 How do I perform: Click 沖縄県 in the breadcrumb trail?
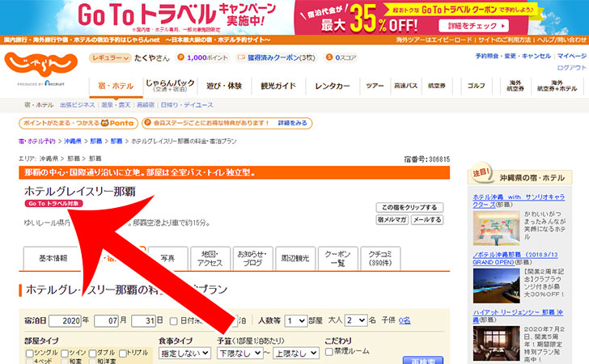(73, 142)
